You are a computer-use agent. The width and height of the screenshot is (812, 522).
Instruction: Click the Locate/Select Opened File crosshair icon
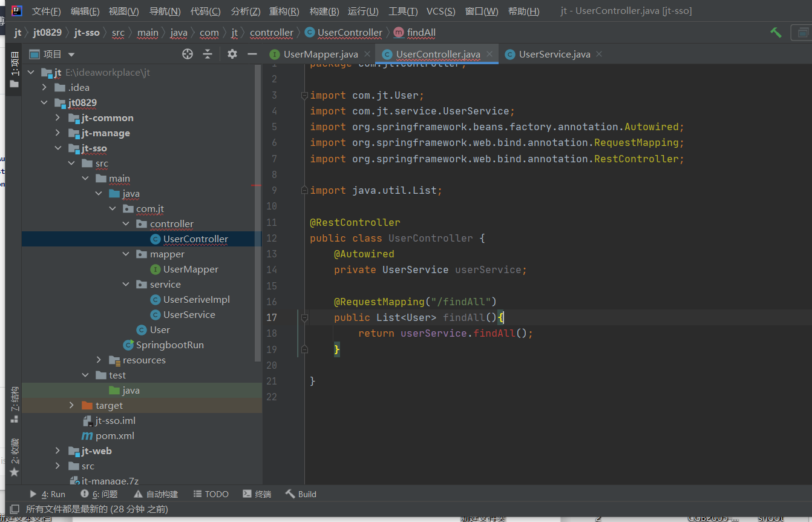pyautogui.click(x=188, y=54)
